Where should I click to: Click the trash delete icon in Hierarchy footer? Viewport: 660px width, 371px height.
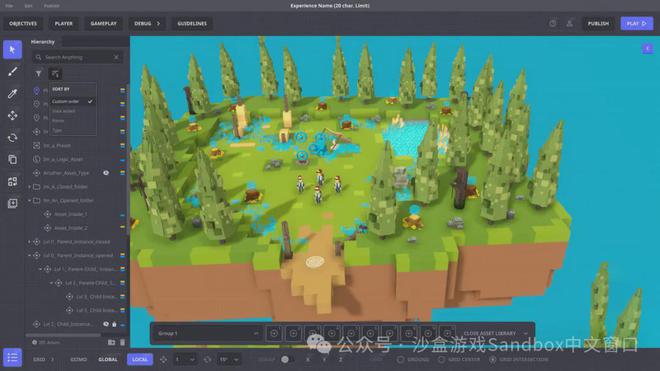pyautogui.click(x=122, y=342)
